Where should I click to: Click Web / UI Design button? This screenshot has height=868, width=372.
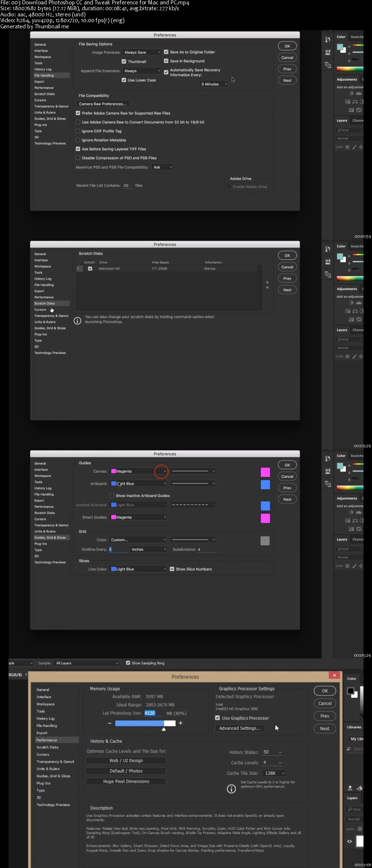click(126, 761)
